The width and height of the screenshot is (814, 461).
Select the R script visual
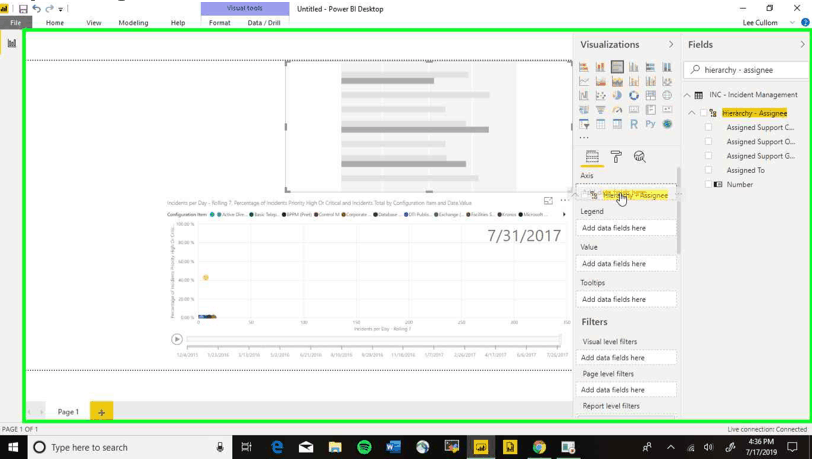pyautogui.click(x=634, y=124)
